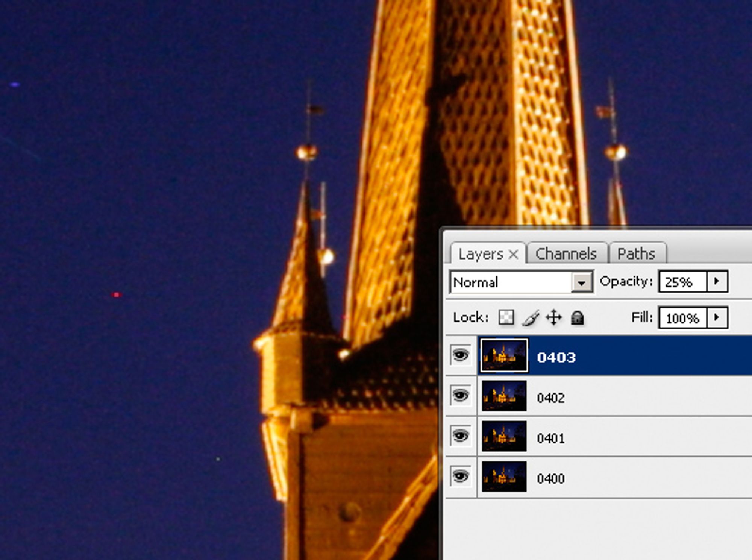The image size is (752, 560).
Task: Lock image pixels brush icon
Action: click(x=531, y=318)
